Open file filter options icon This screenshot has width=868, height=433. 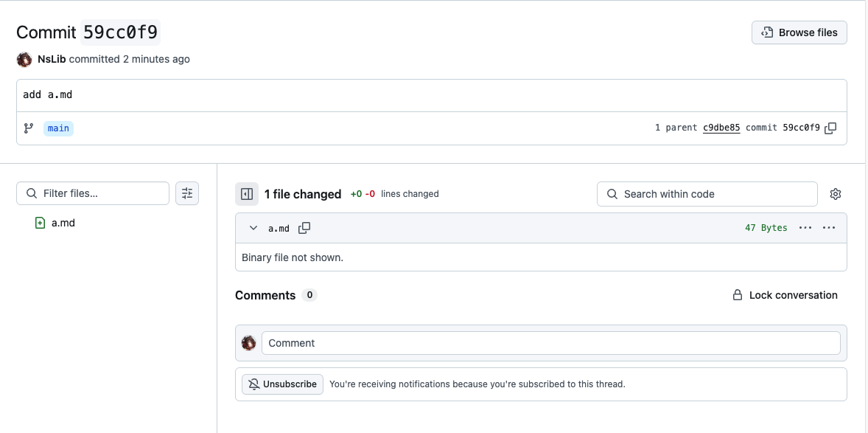click(187, 193)
